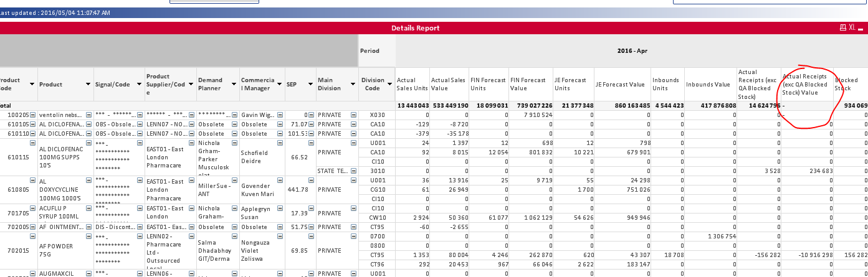Collapse the Govender Kuven Mari manager cell
This screenshot has width=868, height=277.
(x=280, y=179)
